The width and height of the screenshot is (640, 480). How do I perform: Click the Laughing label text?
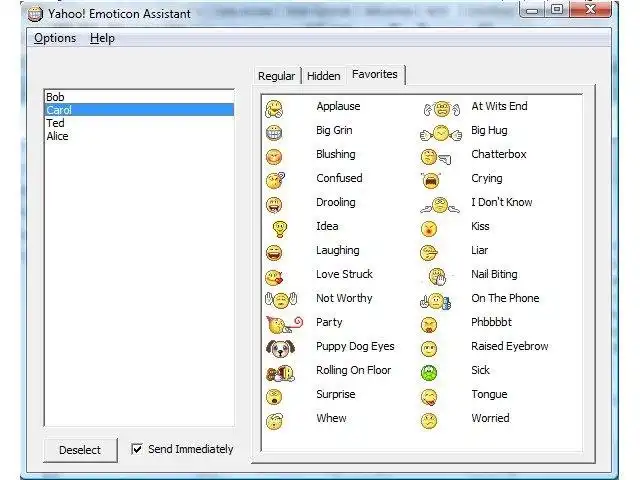click(338, 251)
